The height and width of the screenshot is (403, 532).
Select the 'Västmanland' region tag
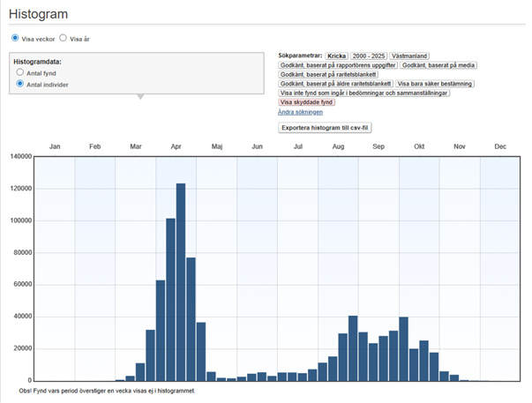pos(409,56)
